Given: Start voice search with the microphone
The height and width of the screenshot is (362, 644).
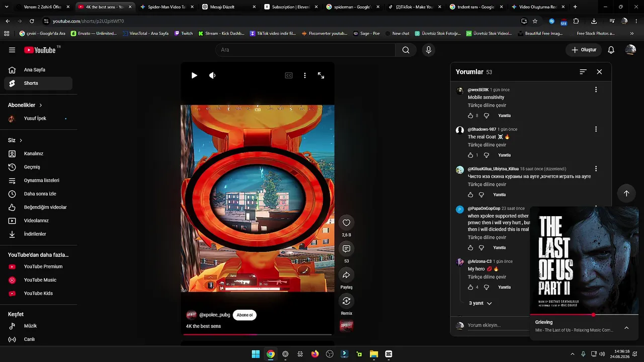Looking at the screenshot, I should (429, 50).
